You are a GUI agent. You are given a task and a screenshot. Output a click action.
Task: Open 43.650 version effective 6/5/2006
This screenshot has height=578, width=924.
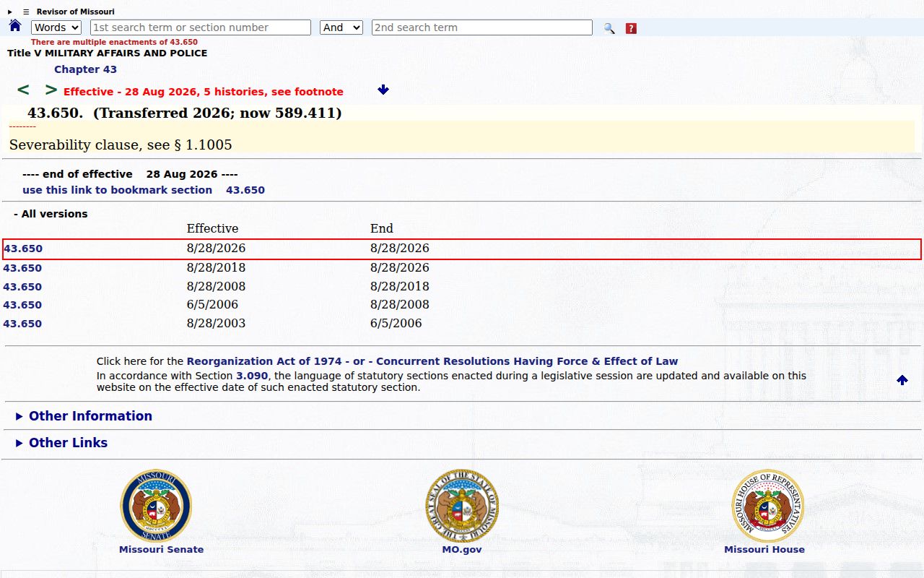point(23,305)
